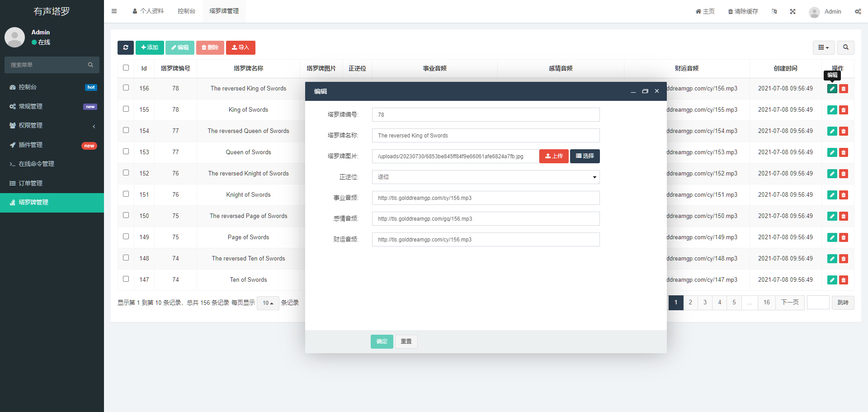Click delete trash icon for row 151
The width and height of the screenshot is (868, 412).
[x=844, y=195]
